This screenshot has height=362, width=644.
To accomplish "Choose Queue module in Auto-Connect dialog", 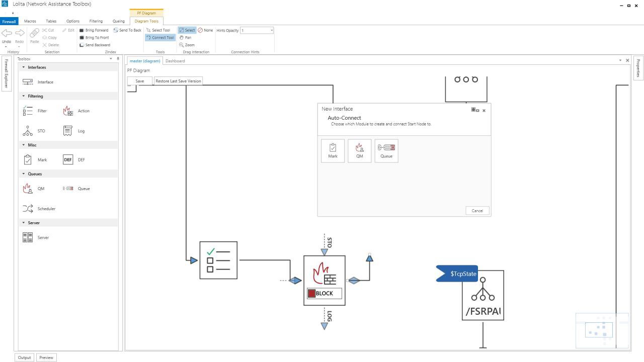I will (x=386, y=151).
